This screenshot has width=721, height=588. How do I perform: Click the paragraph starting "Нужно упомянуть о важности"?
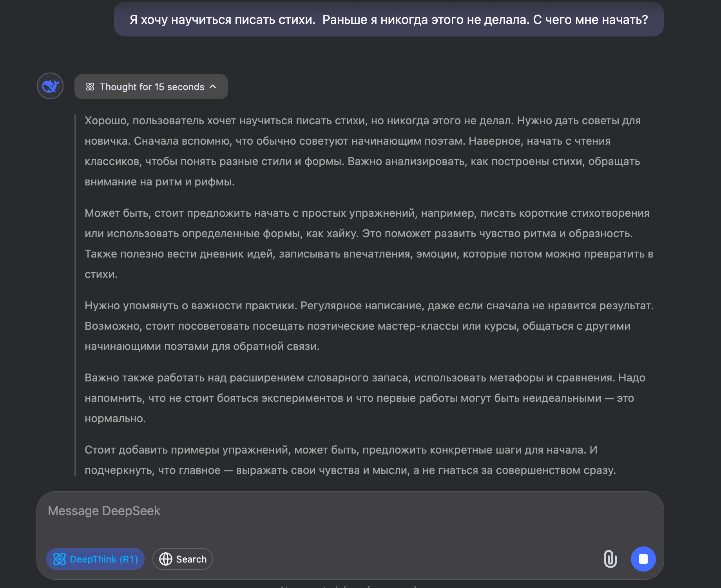[x=369, y=326]
